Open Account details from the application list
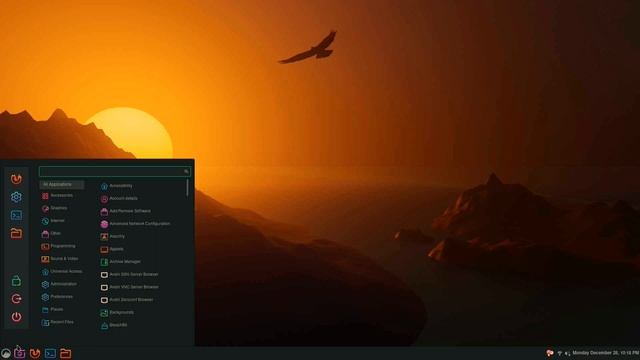Viewport: 640px width, 360px height. click(119, 198)
